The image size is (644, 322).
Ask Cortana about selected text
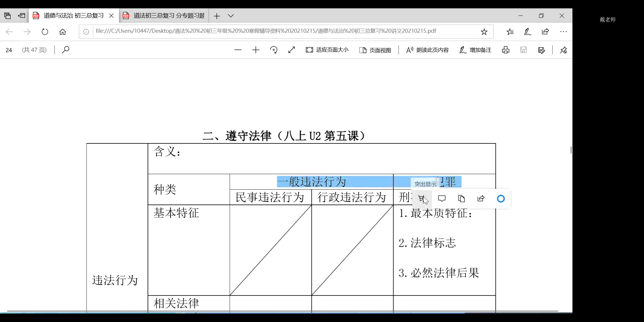[x=501, y=199]
